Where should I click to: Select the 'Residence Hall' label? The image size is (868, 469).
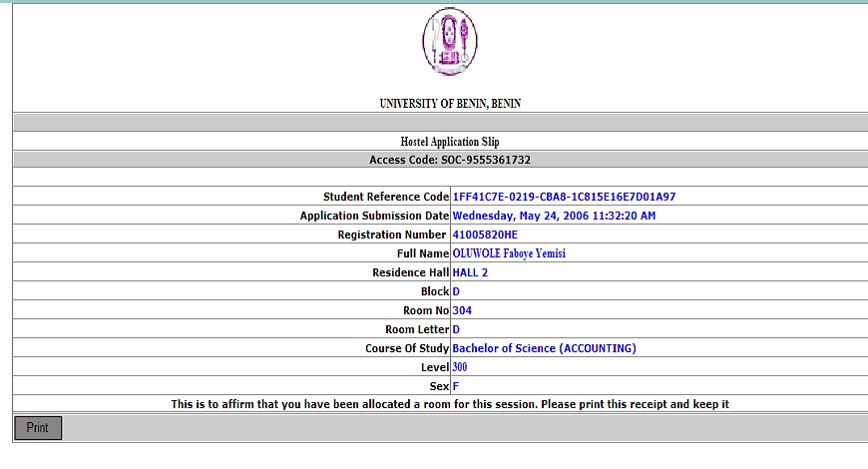[411, 272]
